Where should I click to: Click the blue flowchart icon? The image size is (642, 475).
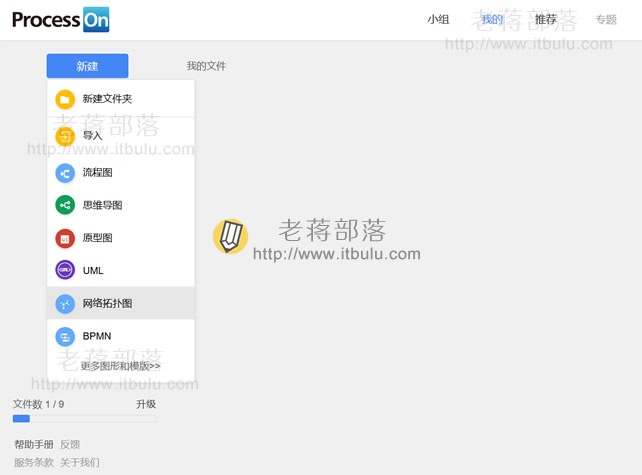pos(65,173)
